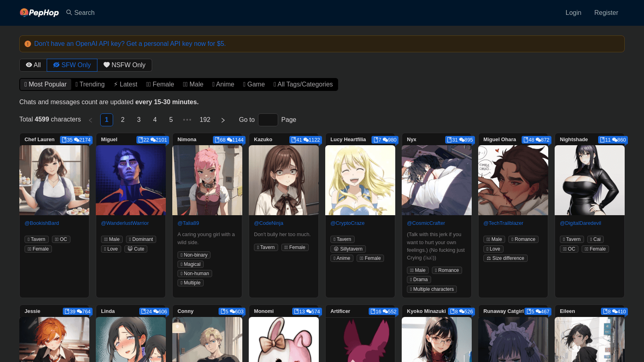
Task: Switch to the Anime tab
Action: (223, 84)
